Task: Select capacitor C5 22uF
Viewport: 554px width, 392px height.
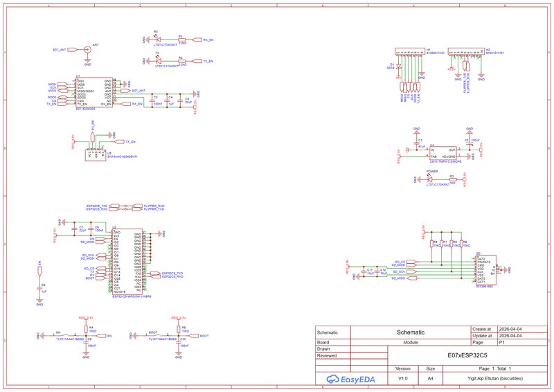Action: click(x=180, y=100)
